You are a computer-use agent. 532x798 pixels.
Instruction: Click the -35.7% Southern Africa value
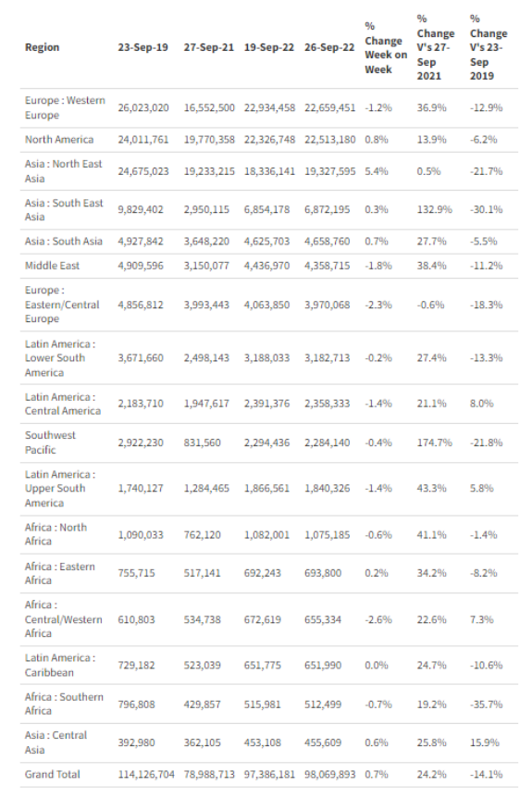tap(486, 704)
